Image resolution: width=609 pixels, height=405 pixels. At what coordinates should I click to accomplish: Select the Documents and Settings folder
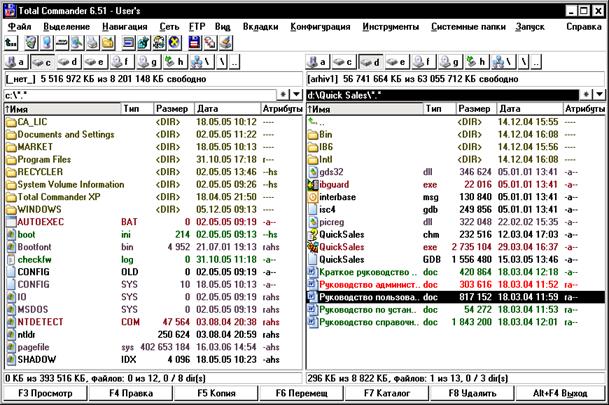153,134
